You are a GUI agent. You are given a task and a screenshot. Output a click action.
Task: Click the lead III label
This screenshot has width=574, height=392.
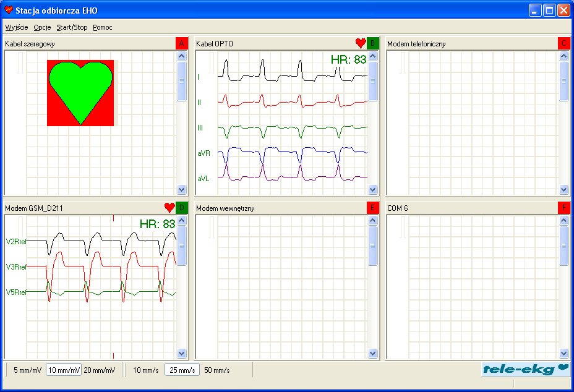tap(200, 128)
